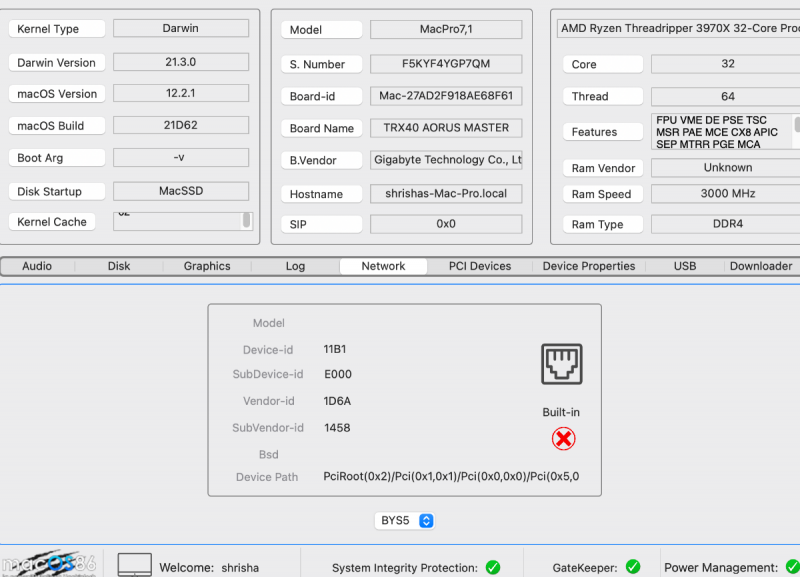The image size is (800, 577).
Task: Click the Serial Number value field
Action: tap(446, 64)
